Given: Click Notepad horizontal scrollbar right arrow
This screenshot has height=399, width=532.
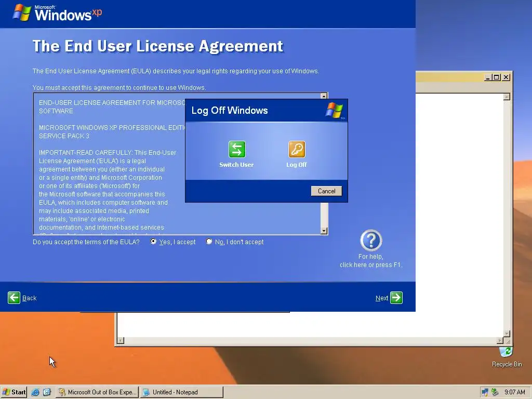Looking at the screenshot, I should (x=500, y=340).
